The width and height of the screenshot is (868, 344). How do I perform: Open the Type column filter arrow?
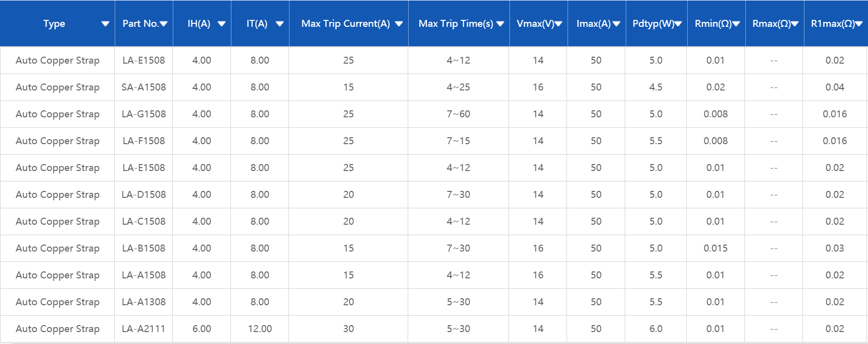pos(105,24)
